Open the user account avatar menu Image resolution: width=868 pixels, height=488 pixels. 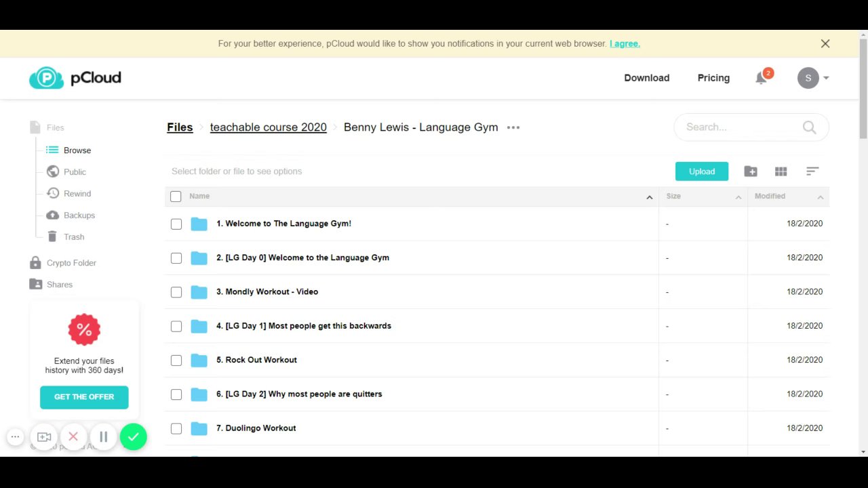tap(813, 78)
